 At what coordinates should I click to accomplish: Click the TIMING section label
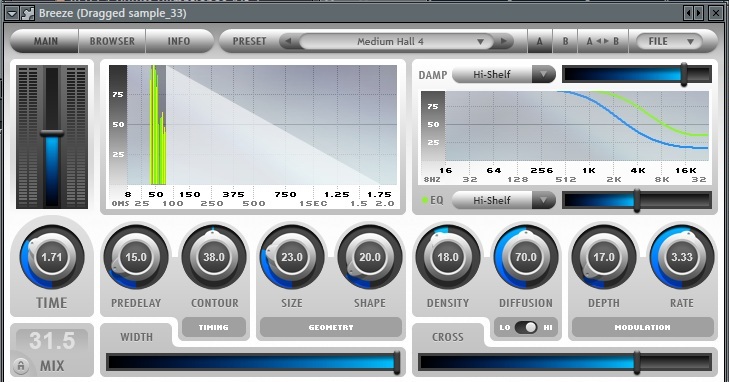214,328
